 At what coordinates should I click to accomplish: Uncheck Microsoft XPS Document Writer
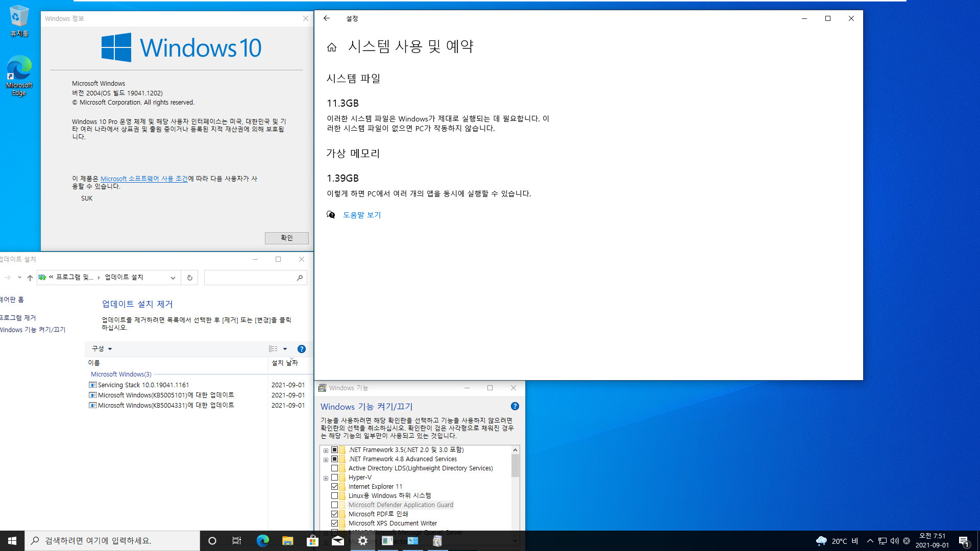click(335, 523)
